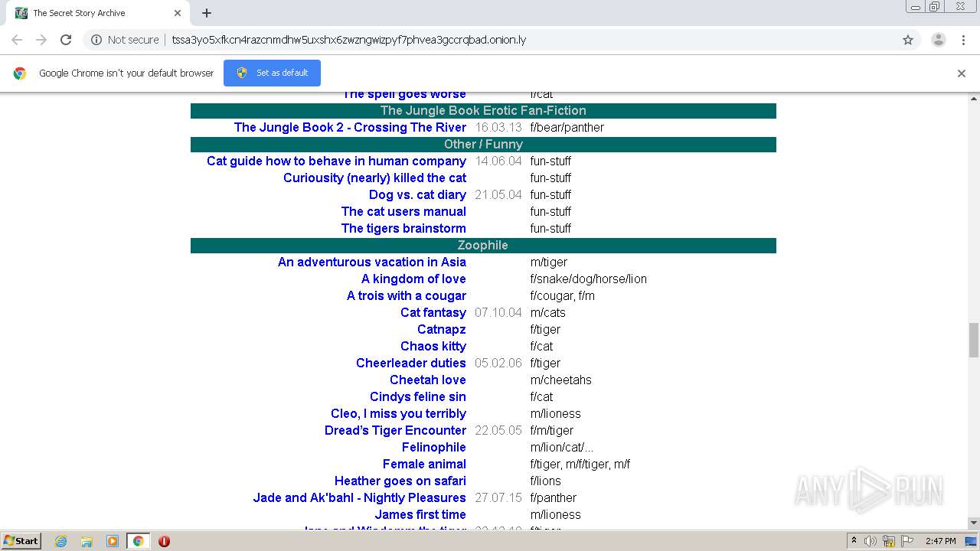Reload the current page
The height and width of the screenshot is (551, 980).
66,40
